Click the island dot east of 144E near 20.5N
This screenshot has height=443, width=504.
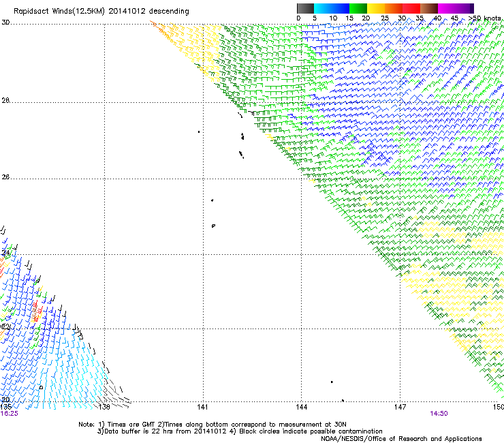(x=332, y=382)
